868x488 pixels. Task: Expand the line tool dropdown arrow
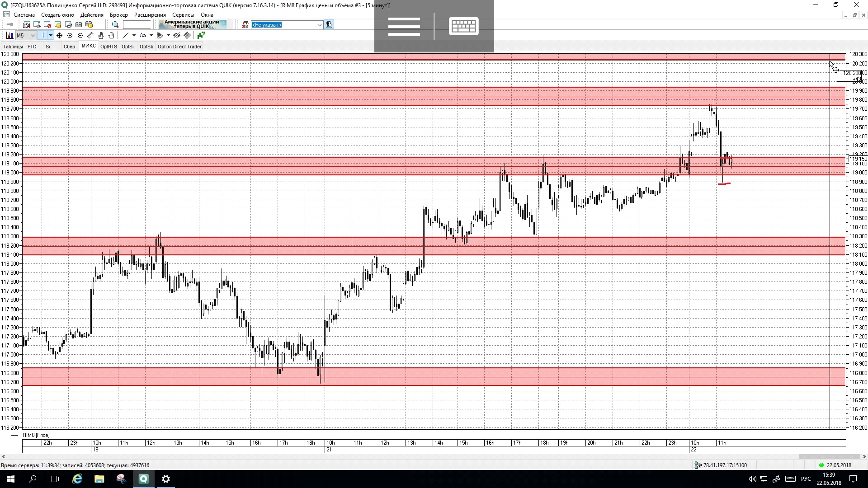(134, 35)
